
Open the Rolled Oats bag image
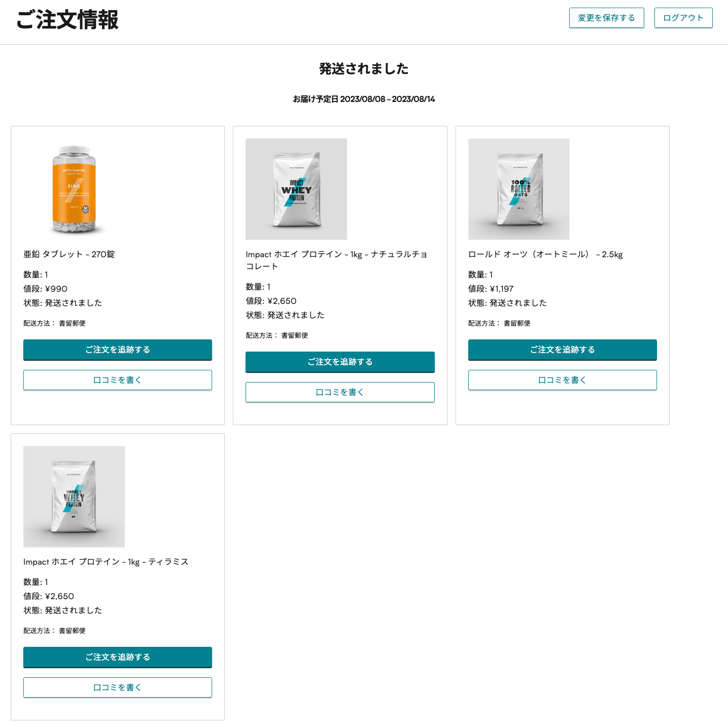click(519, 189)
